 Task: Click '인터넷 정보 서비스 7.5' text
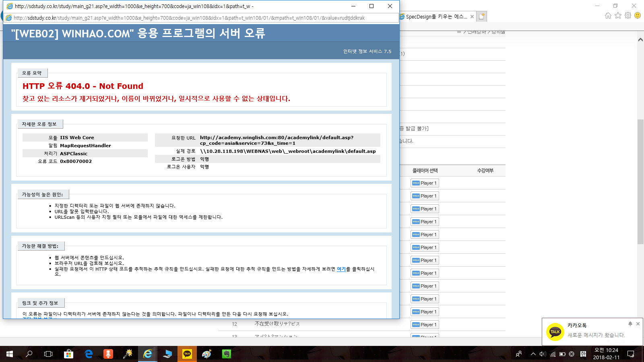pyautogui.click(x=367, y=51)
